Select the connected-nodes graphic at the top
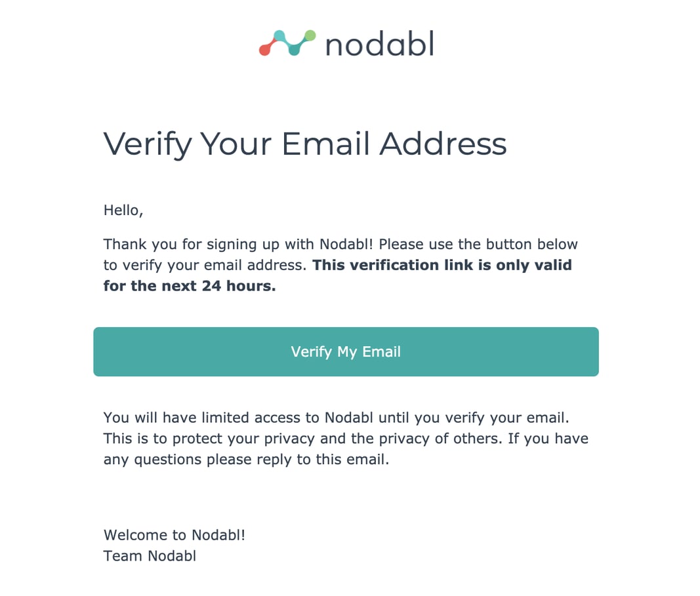The width and height of the screenshot is (700, 596). [x=287, y=43]
